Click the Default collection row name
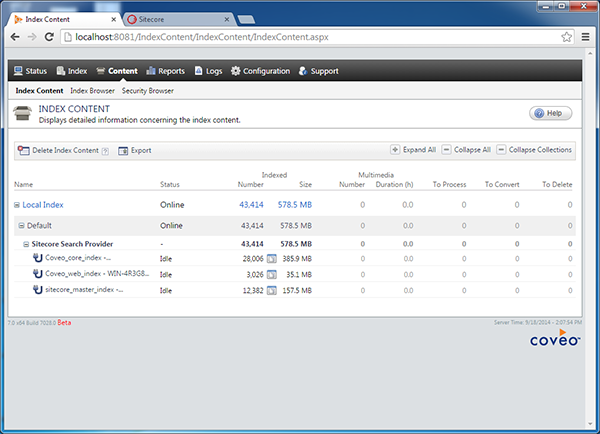This screenshot has width=600, height=434. pyautogui.click(x=39, y=225)
